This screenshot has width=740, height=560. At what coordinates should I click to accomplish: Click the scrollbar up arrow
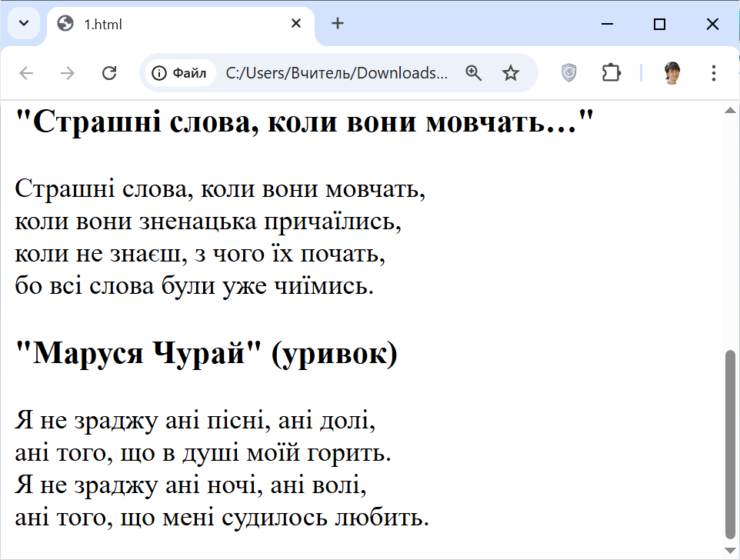(x=730, y=111)
